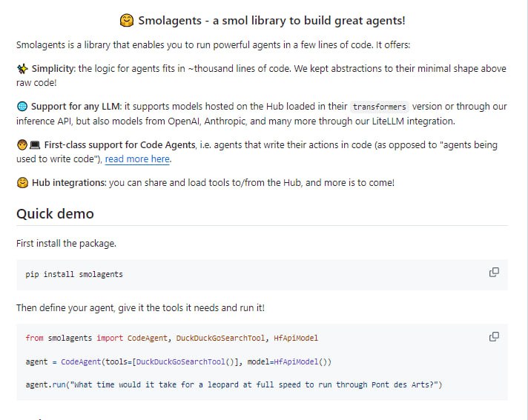The height and width of the screenshot is (420, 528).
Task: Click the "Quick demo" heading
Action: [55, 214]
